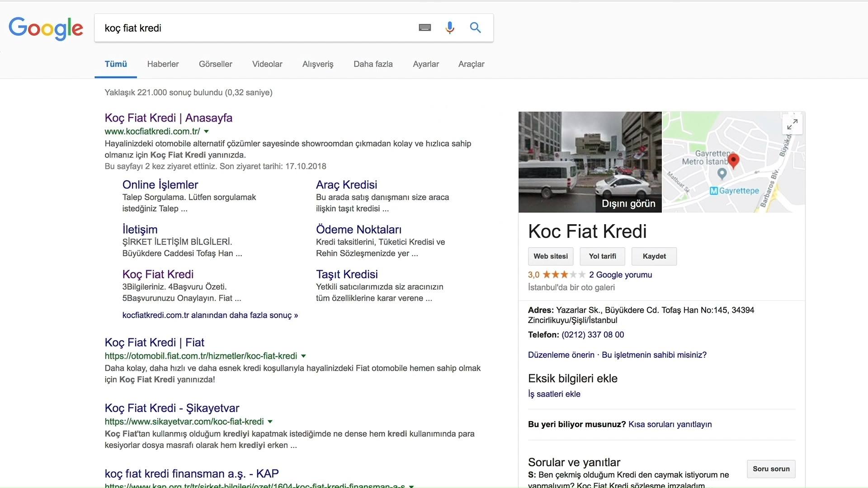Start voice search with microphone icon

coord(449,28)
